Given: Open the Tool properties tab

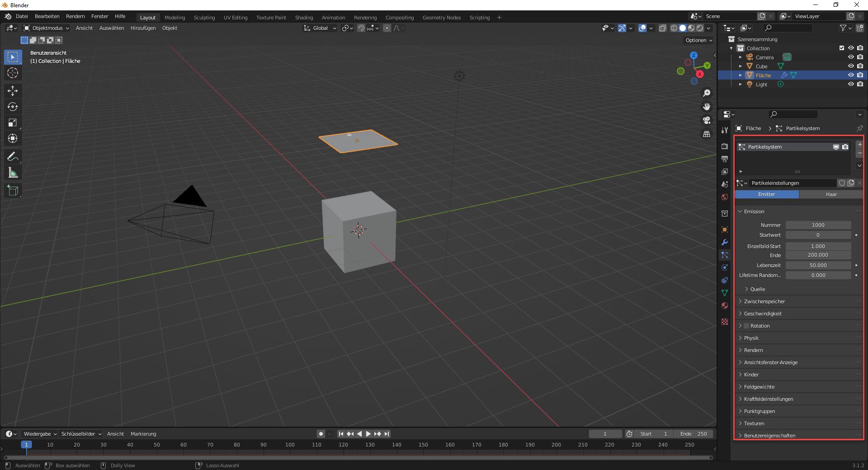Looking at the screenshot, I should 725,130.
